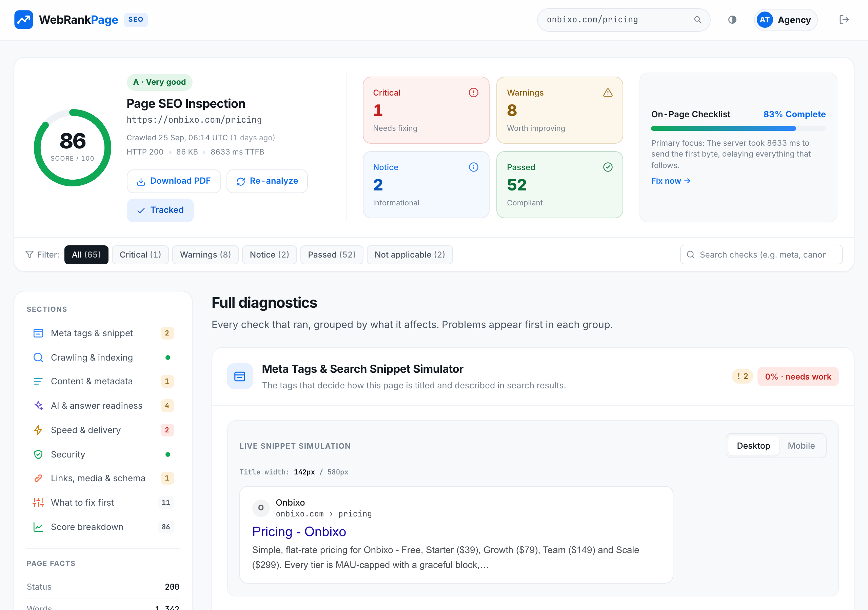This screenshot has width=868, height=610.
Task: Open the Notice summary card
Action: [x=426, y=185]
